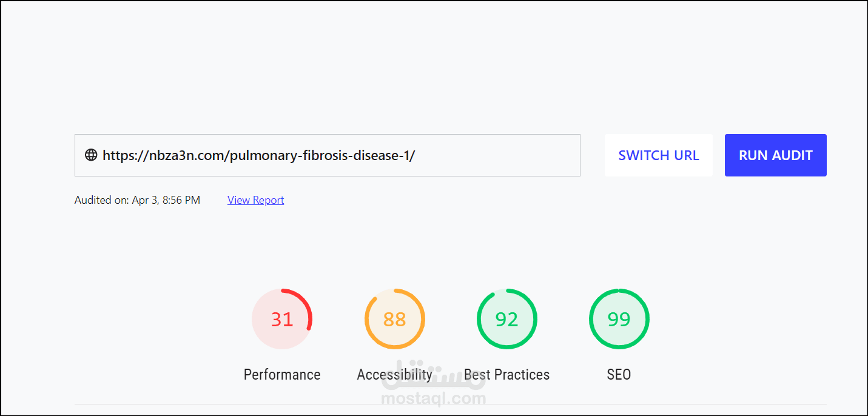Click the globe icon beside the URL

(x=91, y=155)
